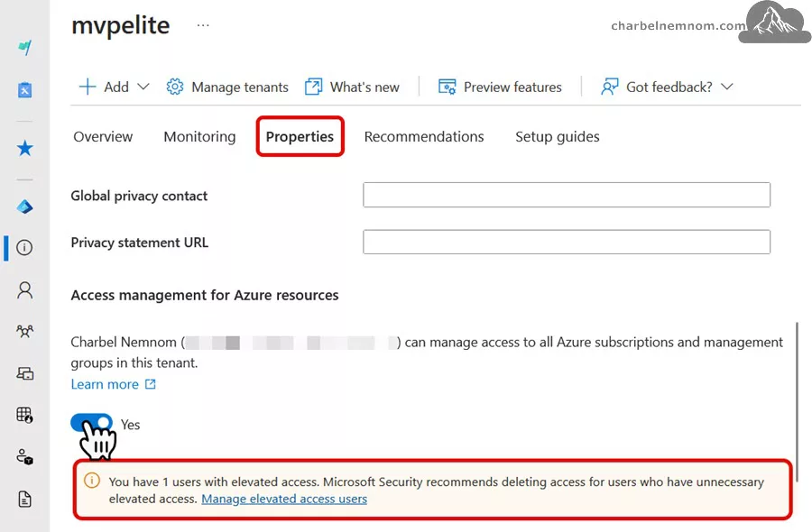812x532 pixels.
Task: Click the Preview features button label
Action: 512,87
